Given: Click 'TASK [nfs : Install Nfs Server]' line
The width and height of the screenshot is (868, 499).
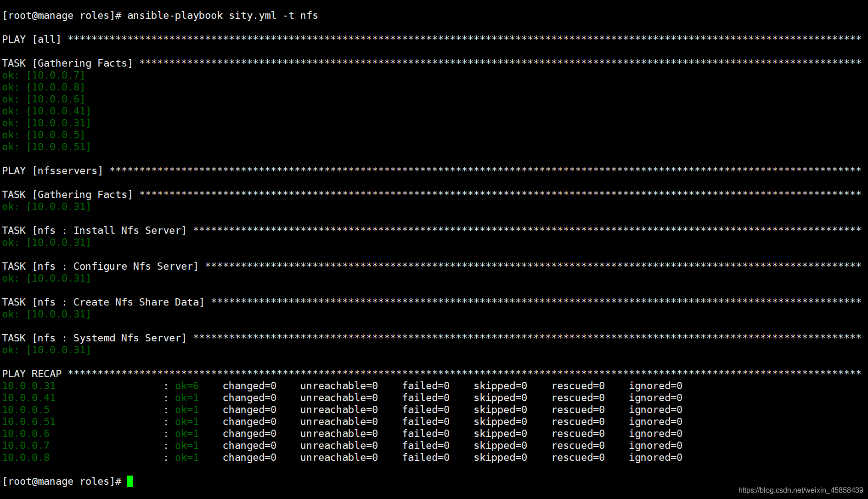Looking at the screenshot, I should 432,231.
